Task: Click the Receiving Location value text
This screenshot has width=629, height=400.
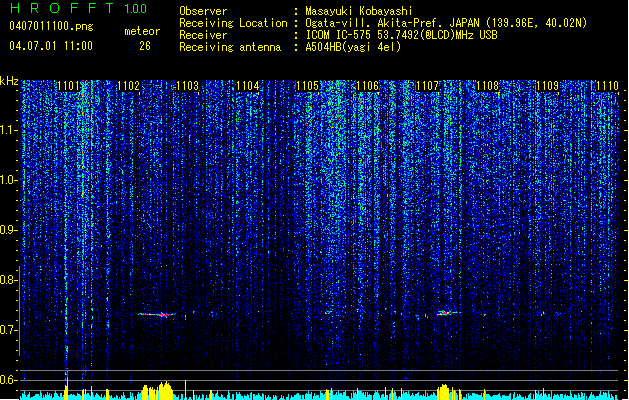Action: point(446,23)
